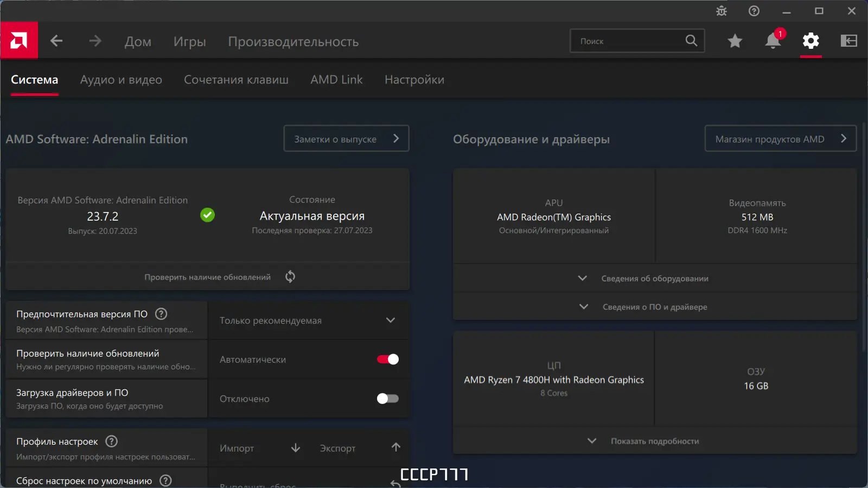
Task: Enable the driver download toggle
Action: 388,399
